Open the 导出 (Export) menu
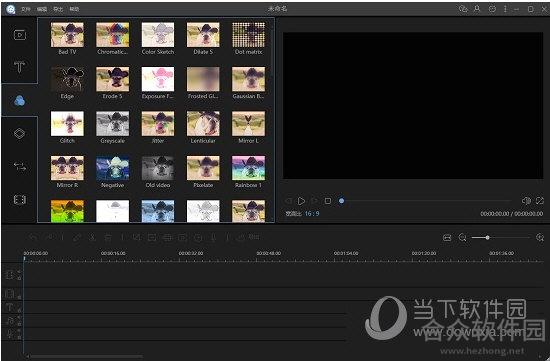 pos(58,9)
